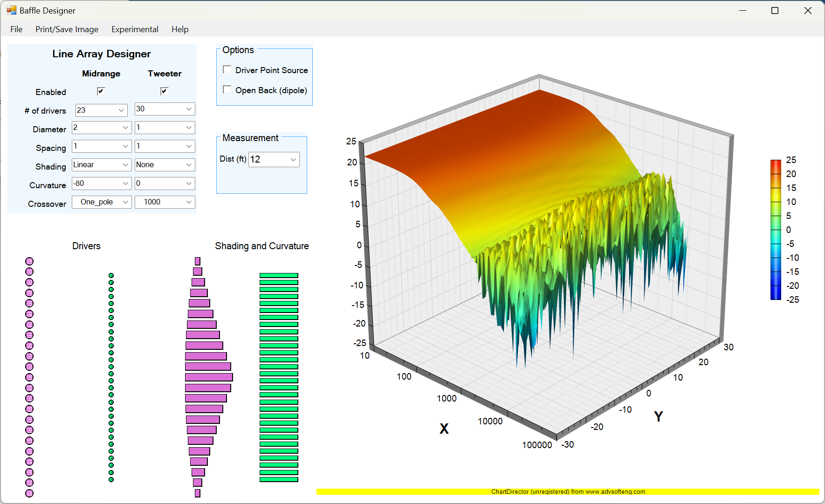The image size is (825, 504).
Task: Open the File menu
Action: [x=16, y=29]
